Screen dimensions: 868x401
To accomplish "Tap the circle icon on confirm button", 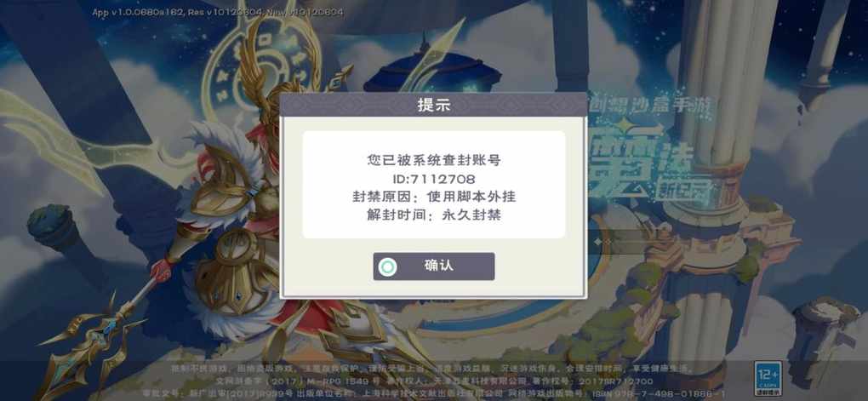I will point(387,267).
